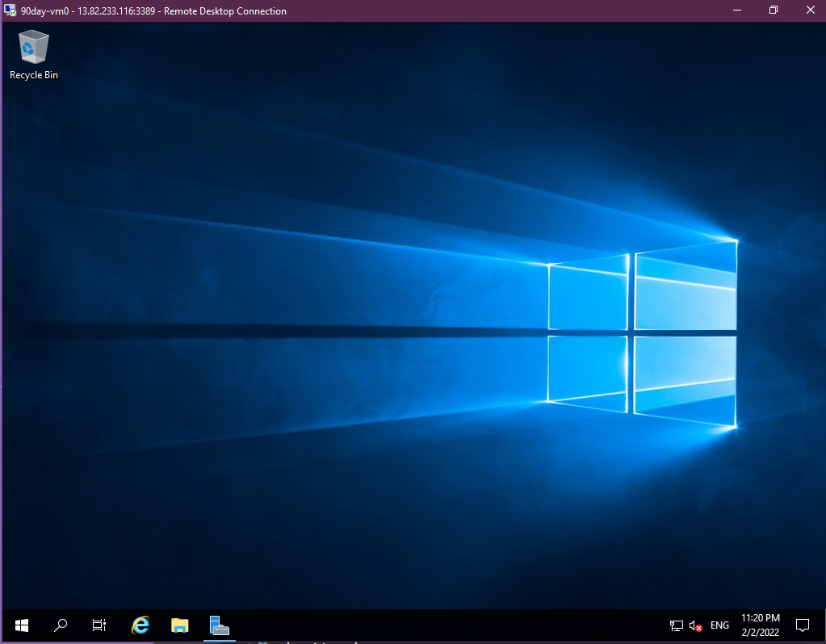Open Task View from the taskbar
826x644 pixels.
(x=99, y=625)
